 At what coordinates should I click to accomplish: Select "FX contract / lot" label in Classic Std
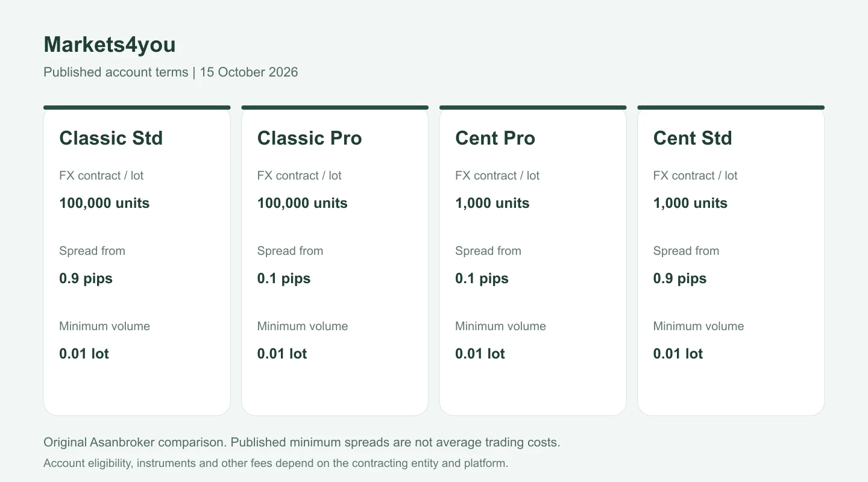(x=101, y=176)
